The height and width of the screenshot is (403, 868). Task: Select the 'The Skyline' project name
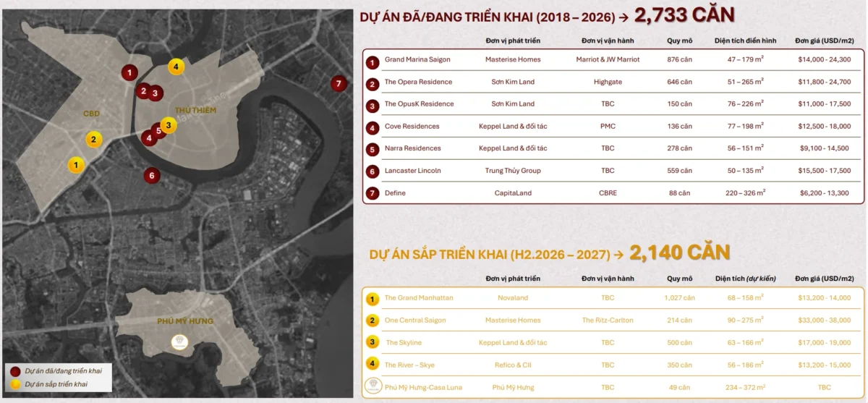404,342
